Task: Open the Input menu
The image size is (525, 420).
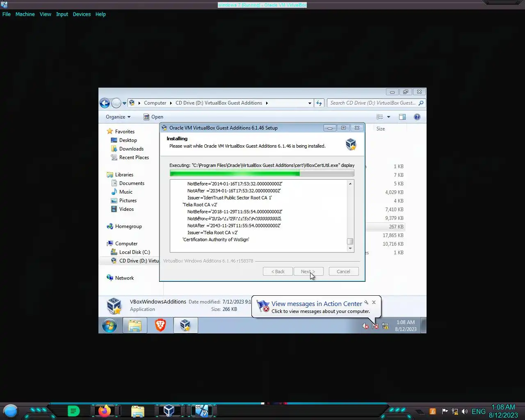Action: pos(62,14)
